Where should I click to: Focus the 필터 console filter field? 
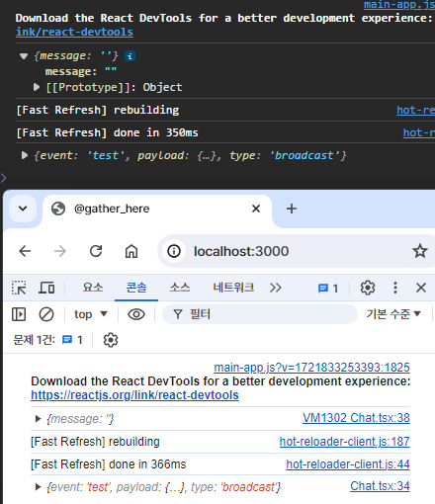pyautogui.click(x=260, y=314)
